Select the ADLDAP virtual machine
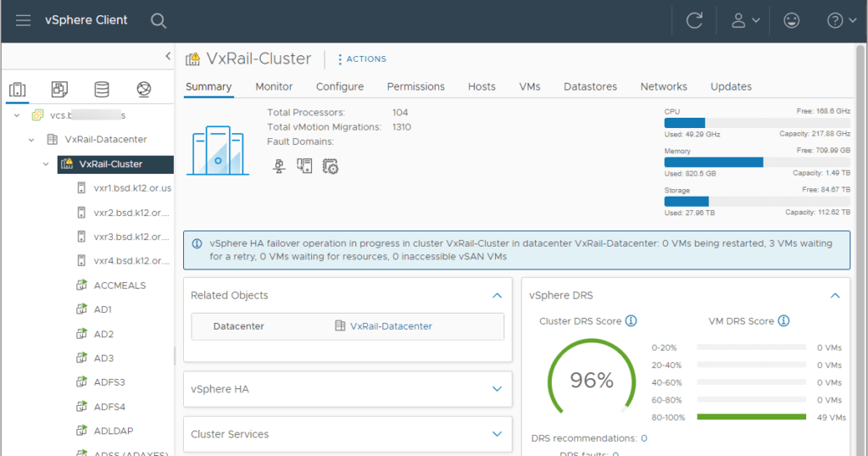This screenshot has width=868, height=456. coord(114,431)
